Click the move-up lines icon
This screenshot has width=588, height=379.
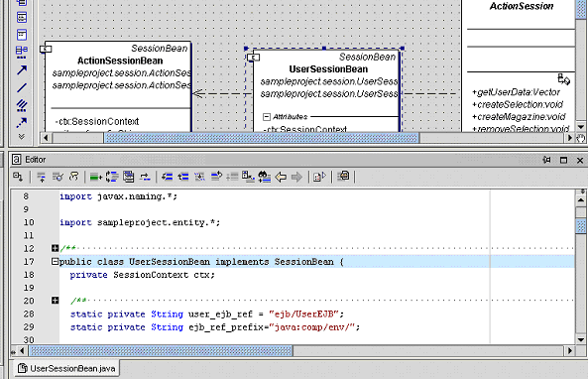pyautogui.click(x=183, y=177)
